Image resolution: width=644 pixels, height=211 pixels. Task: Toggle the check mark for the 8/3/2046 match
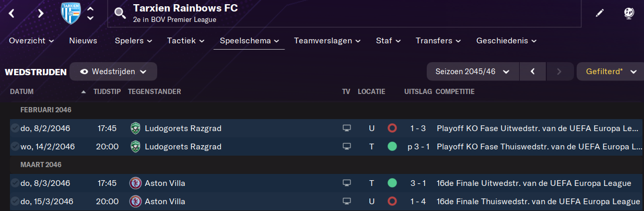click(x=14, y=183)
